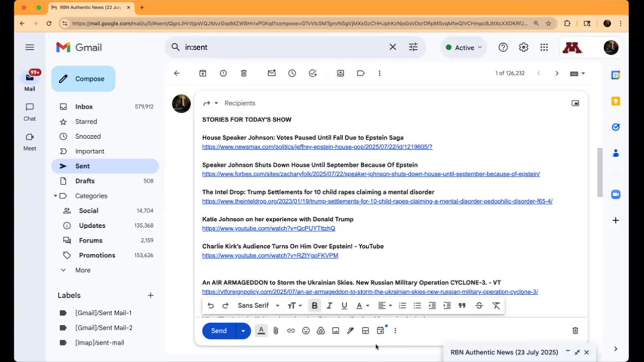Image resolution: width=644 pixels, height=362 pixels.
Task: Switch to the Meet section
Action: pos(30,141)
